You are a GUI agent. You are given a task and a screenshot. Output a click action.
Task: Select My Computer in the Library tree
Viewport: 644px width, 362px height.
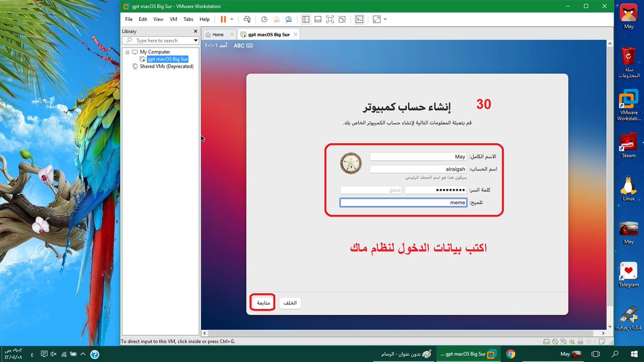pos(155,52)
